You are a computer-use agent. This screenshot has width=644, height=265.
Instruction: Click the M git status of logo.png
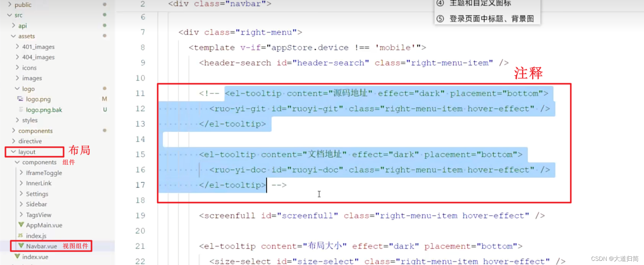[x=104, y=99]
